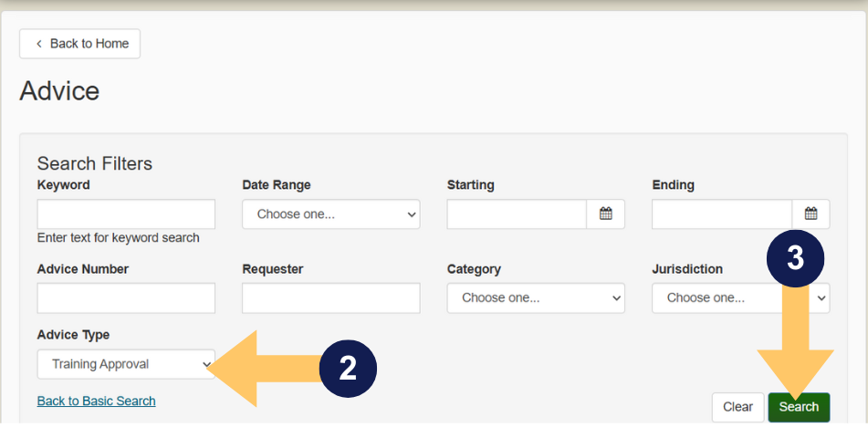Click the Search Filters panel title

tap(95, 163)
